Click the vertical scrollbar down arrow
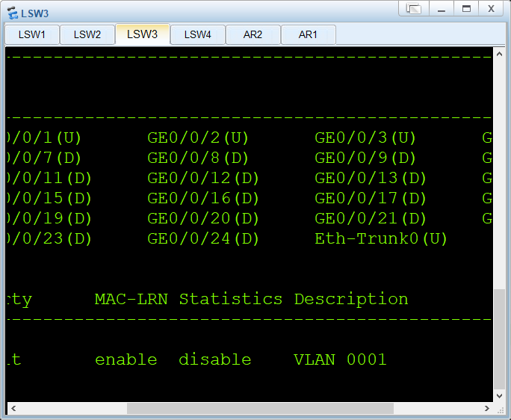This screenshot has width=511, height=420. pyautogui.click(x=499, y=396)
